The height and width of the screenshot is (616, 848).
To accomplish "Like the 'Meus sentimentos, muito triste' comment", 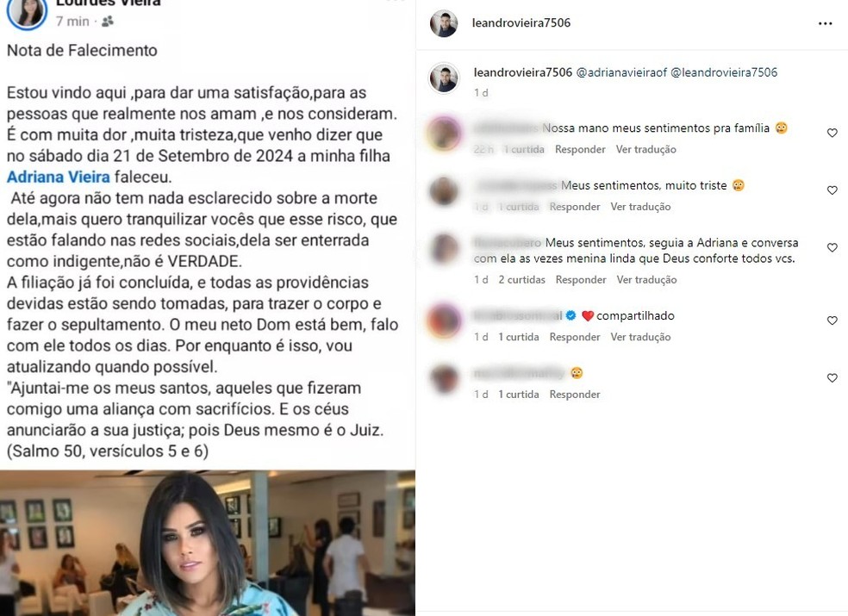I will coord(832,190).
